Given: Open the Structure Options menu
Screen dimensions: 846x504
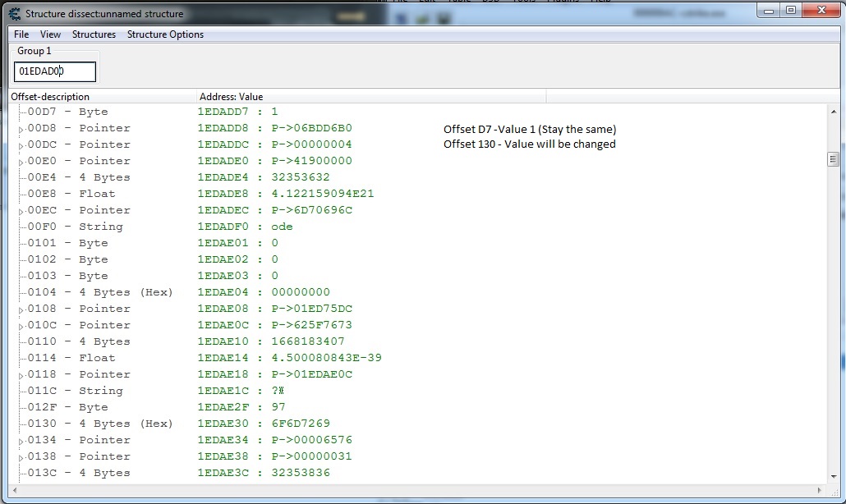Looking at the screenshot, I should pos(165,34).
